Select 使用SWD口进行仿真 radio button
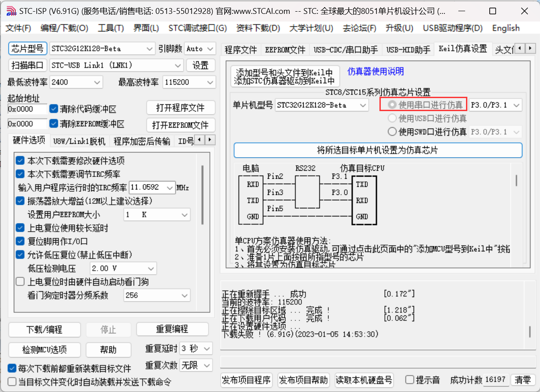The image size is (540, 392). pos(392,132)
